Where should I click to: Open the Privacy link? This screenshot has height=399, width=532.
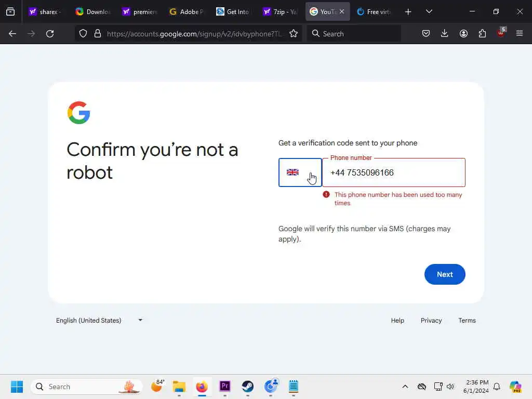(431, 320)
